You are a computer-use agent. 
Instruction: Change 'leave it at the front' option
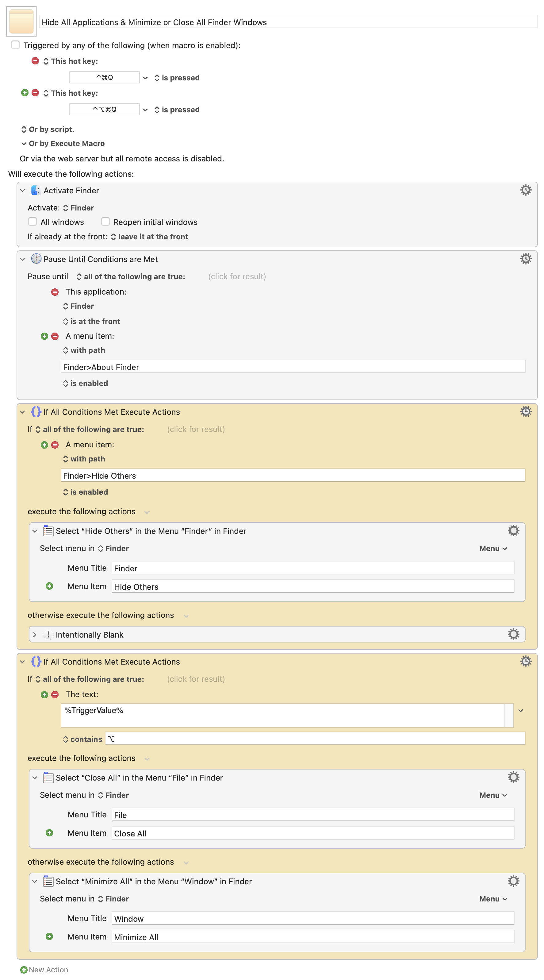point(149,237)
